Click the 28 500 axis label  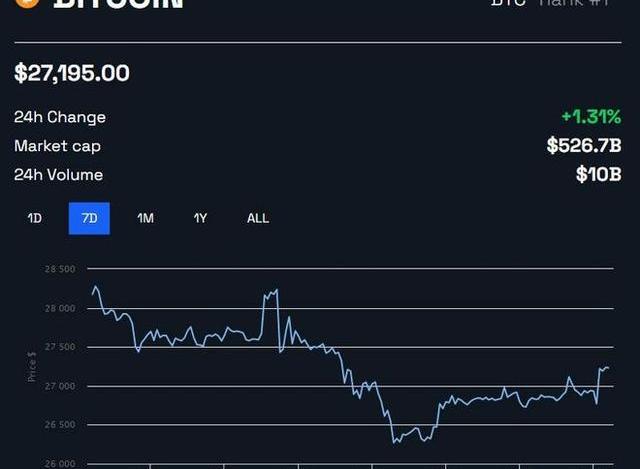click(x=60, y=269)
